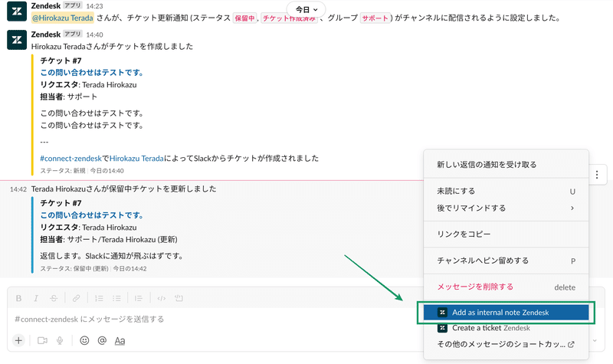Click the 14:42 message timestamp

[x=18, y=189]
